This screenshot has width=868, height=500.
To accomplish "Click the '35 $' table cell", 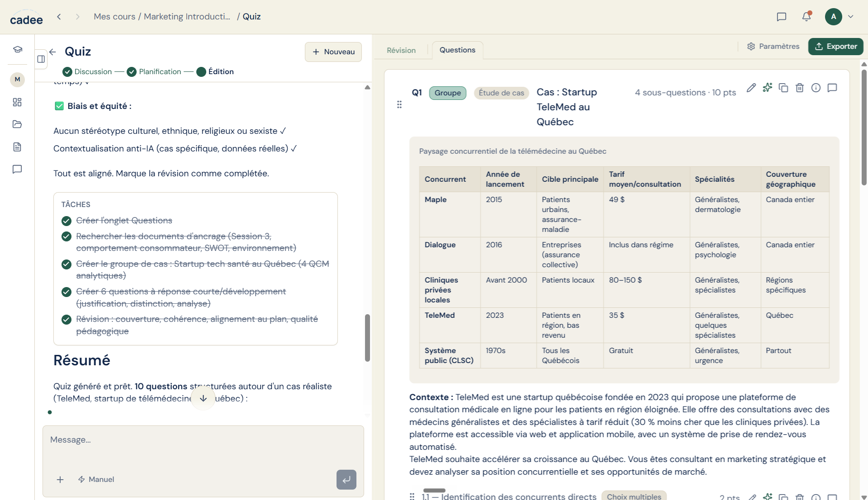I will click(646, 325).
